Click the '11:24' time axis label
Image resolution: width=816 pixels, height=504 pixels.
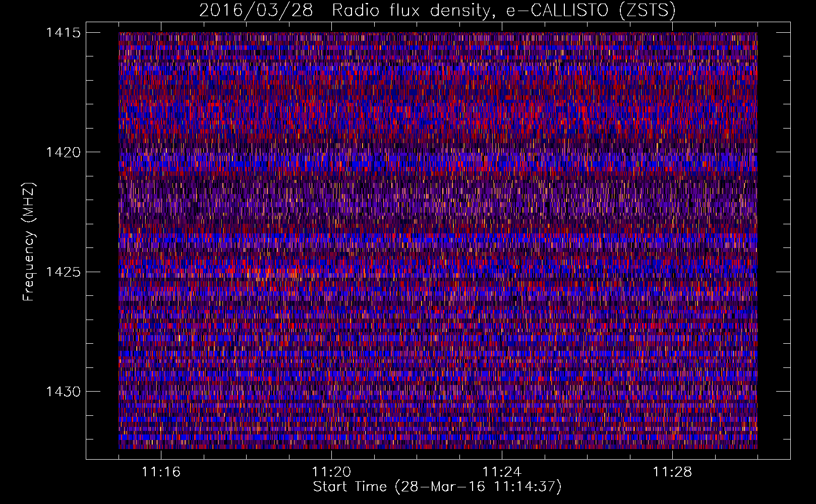(x=502, y=472)
